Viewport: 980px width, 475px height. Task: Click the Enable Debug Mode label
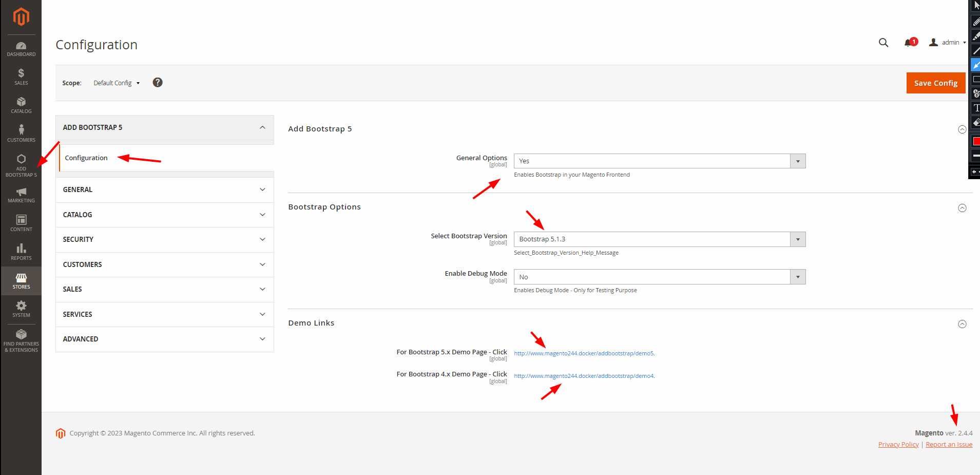[476, 274]
